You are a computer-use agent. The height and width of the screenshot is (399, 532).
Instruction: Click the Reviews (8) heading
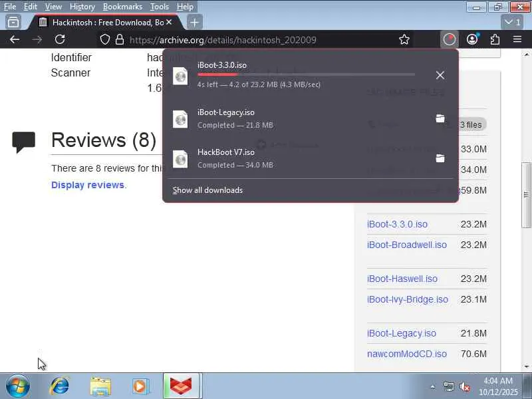pos(104,140)
